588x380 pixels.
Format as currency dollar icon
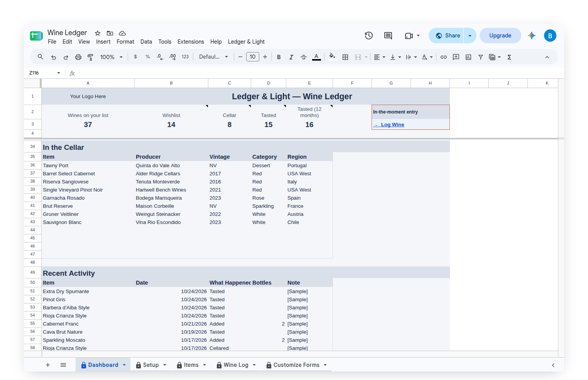[x=135, y=57]
